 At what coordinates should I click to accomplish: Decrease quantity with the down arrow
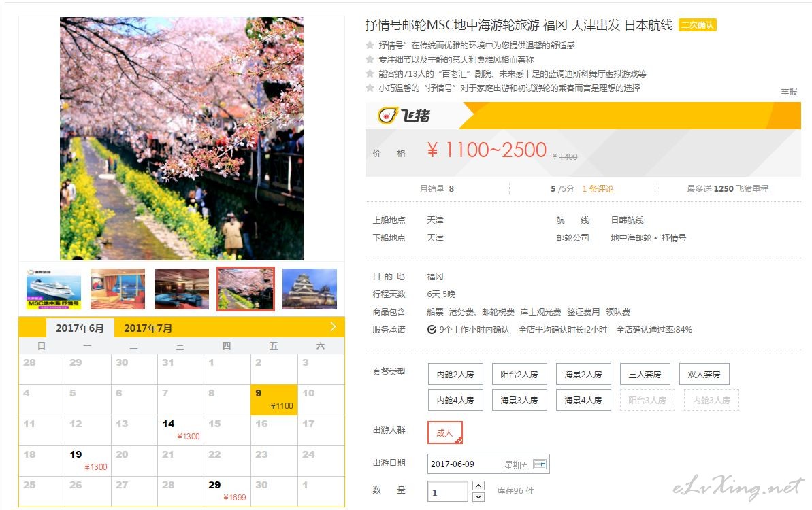pyautogui.click(x=478, y=497)
